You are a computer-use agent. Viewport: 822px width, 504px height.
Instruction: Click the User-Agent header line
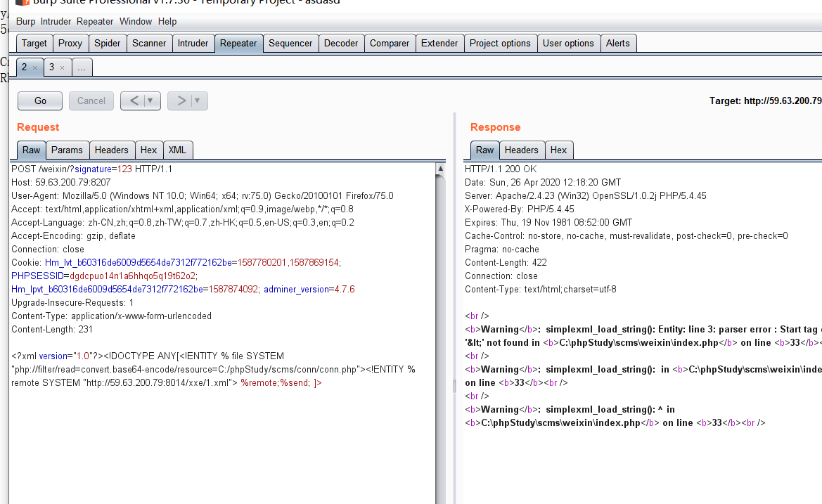tap(203, 196)
